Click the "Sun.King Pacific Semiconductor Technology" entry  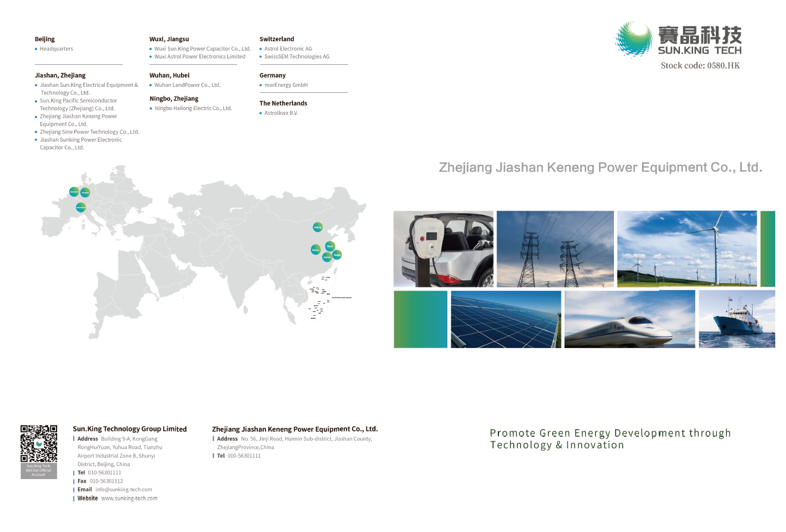point(79,105)
